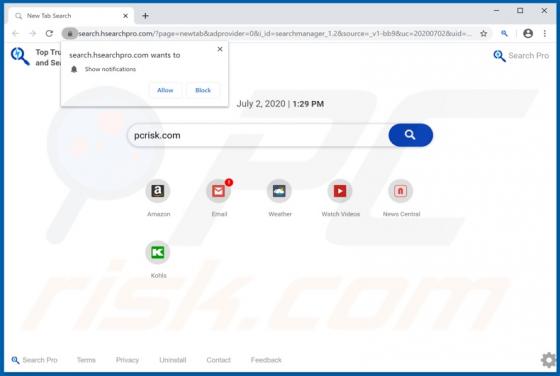Minimize the Chrome window
Viewport: 560px width, 376px height.
click(x=496, y=11)
